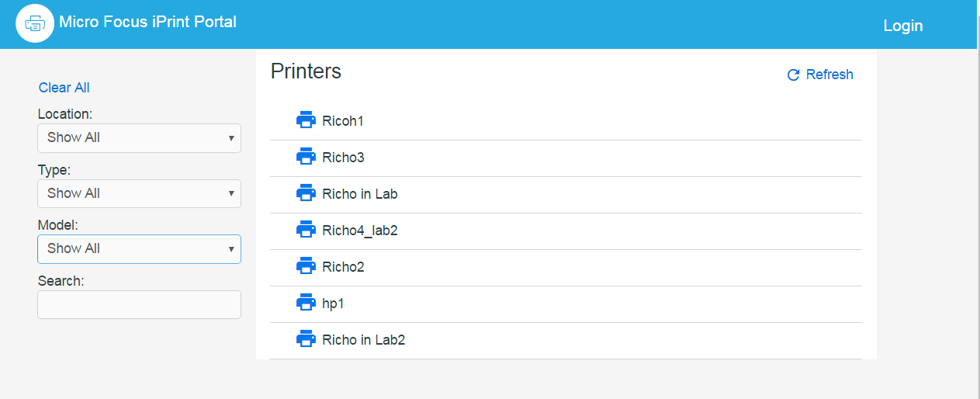Click the circular Refresh arrow icon
Viewport: 980px width, 399px height.
pos(793,75)
